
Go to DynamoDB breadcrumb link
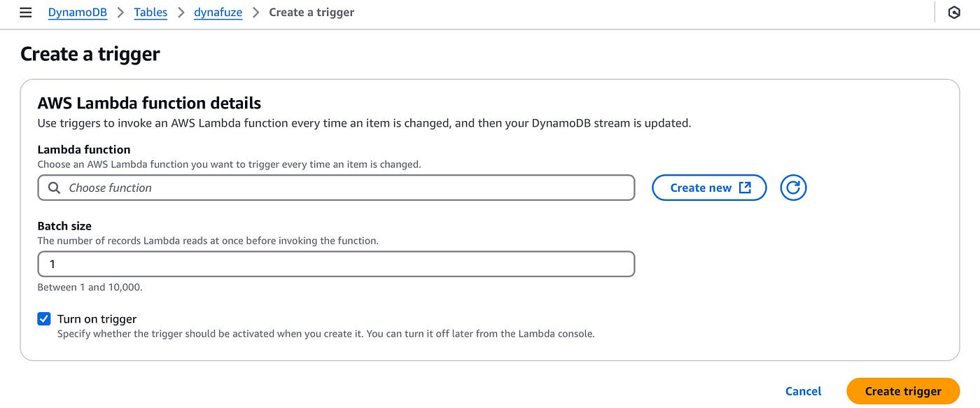click(x=77, y=13)
